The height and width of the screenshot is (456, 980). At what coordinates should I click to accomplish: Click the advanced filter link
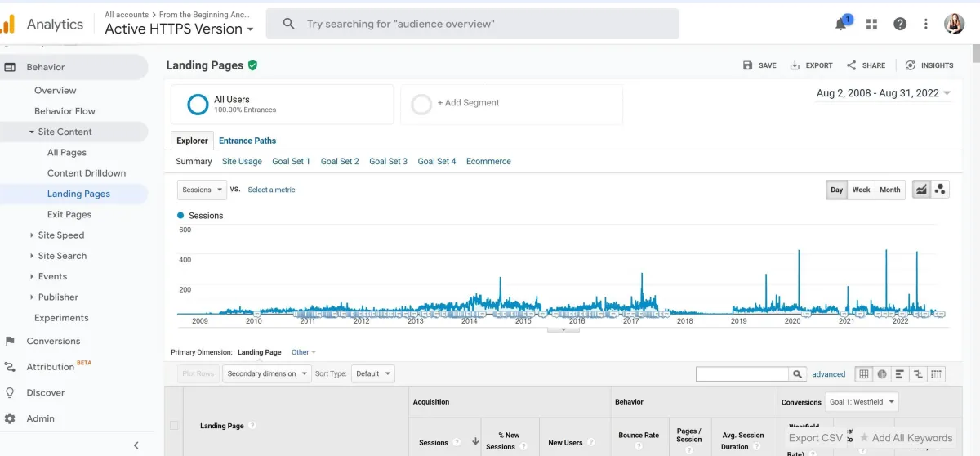click(x=828, y=374)
